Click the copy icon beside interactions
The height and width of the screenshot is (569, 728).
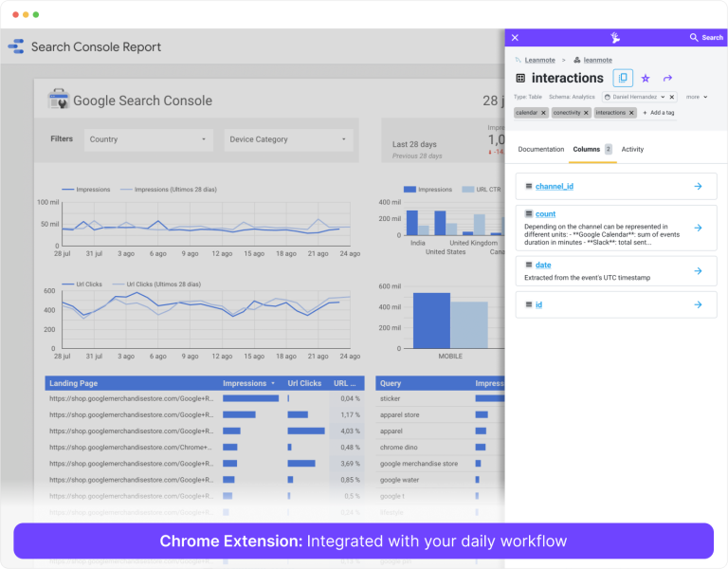pos(623,78)
